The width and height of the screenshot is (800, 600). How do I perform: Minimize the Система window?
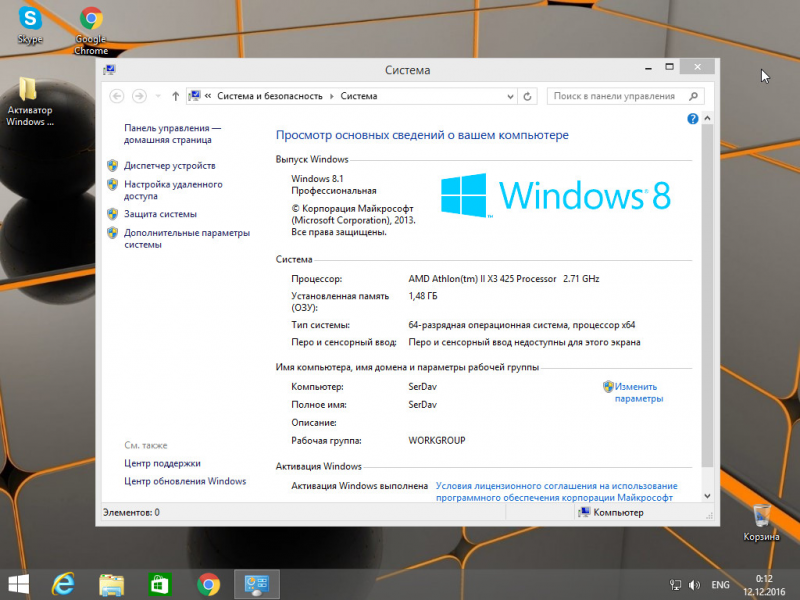click(x=648, y=68)
